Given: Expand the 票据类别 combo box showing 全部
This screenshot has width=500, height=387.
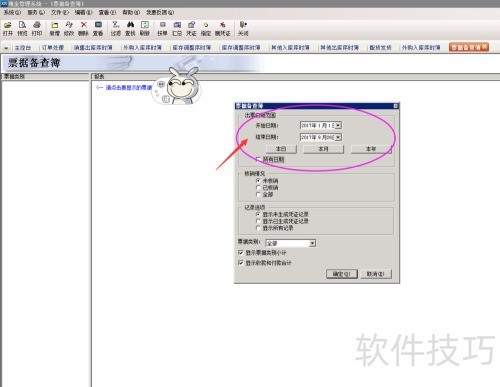Looking at the screenshot, I should (x=312, y=243).
